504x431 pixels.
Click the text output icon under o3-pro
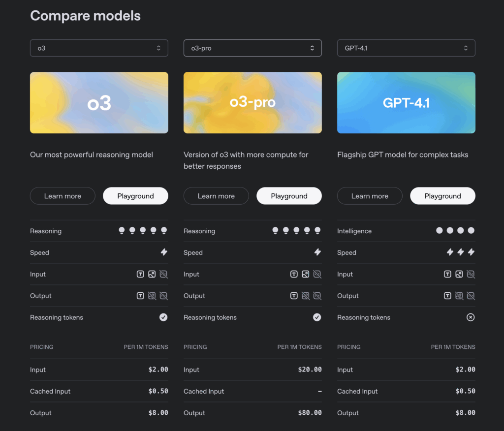click(294, 296)
